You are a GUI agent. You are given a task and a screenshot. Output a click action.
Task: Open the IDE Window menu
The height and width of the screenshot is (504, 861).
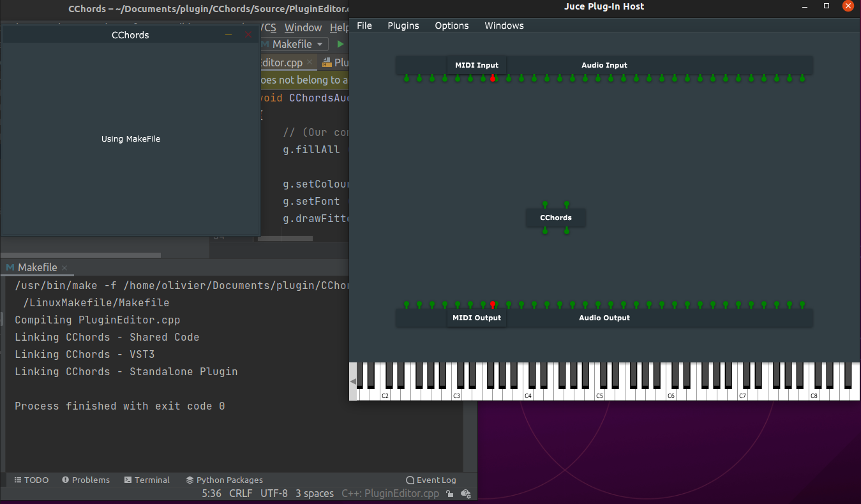coord(303,27)
